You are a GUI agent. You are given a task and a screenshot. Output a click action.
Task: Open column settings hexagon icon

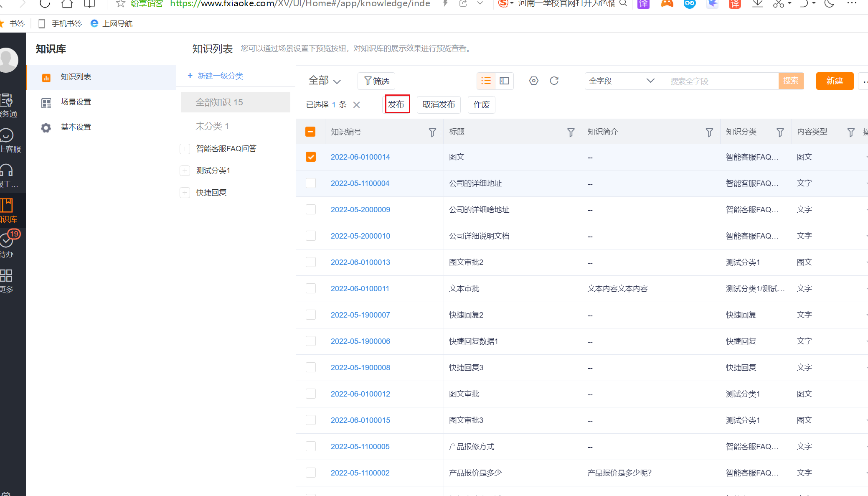point(533,81)
